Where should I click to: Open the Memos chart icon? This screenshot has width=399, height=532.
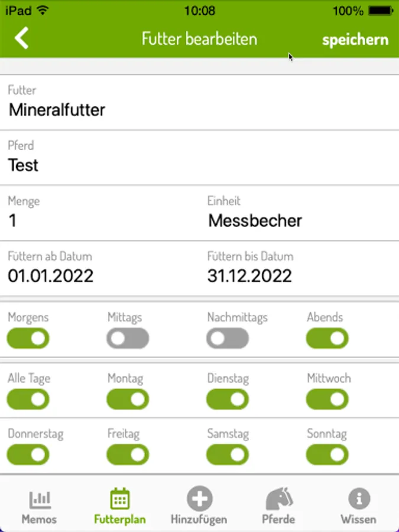click(x=39, y=500)
